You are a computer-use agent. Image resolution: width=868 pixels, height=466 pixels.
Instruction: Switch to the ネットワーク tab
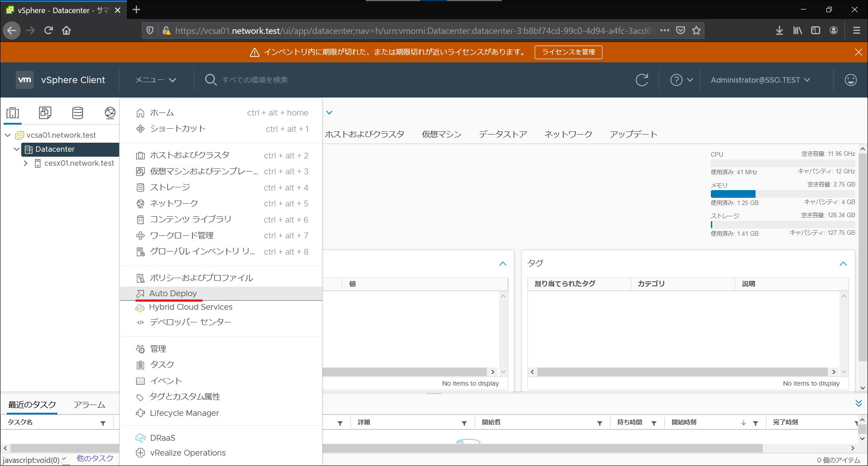click(x=568, y=134)
